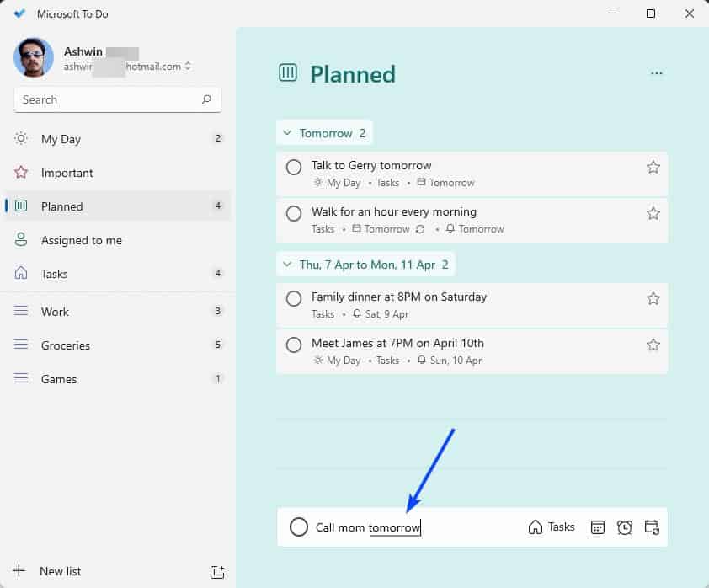This screenshot has height=588, width=709.
Task: Click the repeat task icon
Action: pyautogui.click(x=651, y=527)
